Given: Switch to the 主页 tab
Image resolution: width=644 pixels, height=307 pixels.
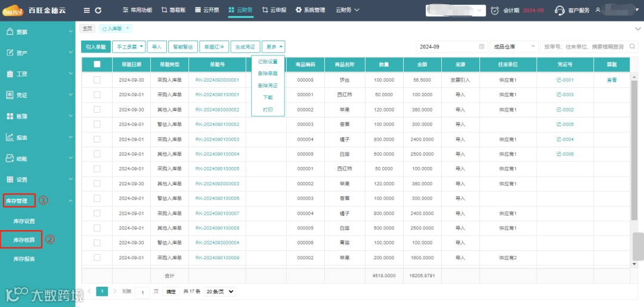Looking at the screenshot, I should click(87, 29).
